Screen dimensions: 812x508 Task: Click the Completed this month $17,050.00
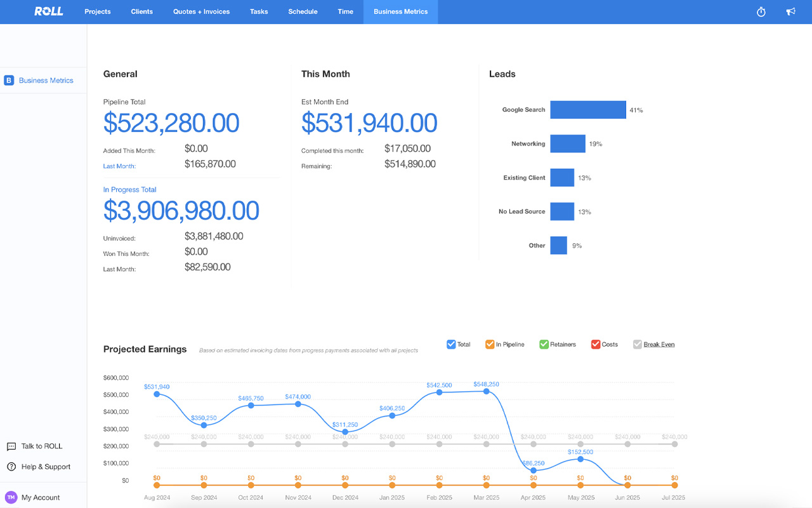click(407, 149)
